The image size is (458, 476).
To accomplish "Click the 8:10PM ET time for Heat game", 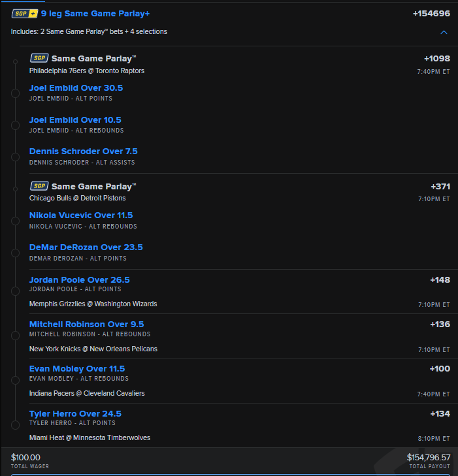I will (x=434, y=439).
